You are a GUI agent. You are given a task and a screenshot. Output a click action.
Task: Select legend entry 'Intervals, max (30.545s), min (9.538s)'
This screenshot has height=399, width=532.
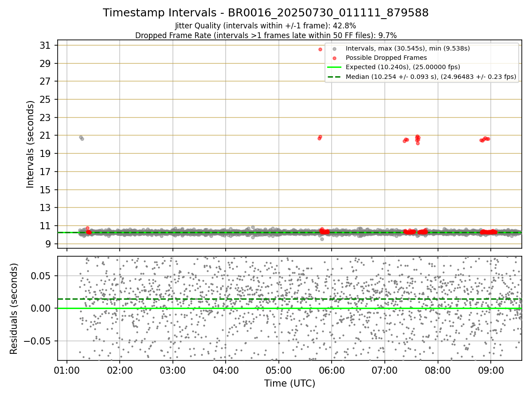click(408, 48)
